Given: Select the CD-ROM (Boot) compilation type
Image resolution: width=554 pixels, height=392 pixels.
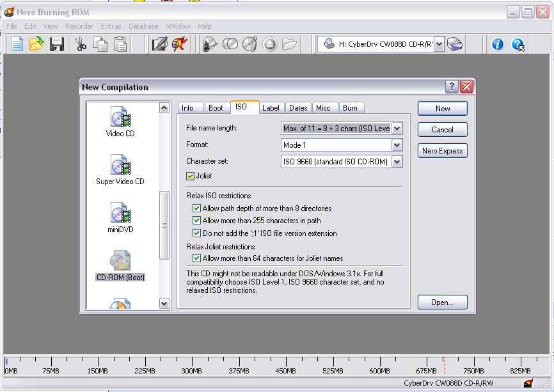Looking at the screenshot, I should (120, 265).
